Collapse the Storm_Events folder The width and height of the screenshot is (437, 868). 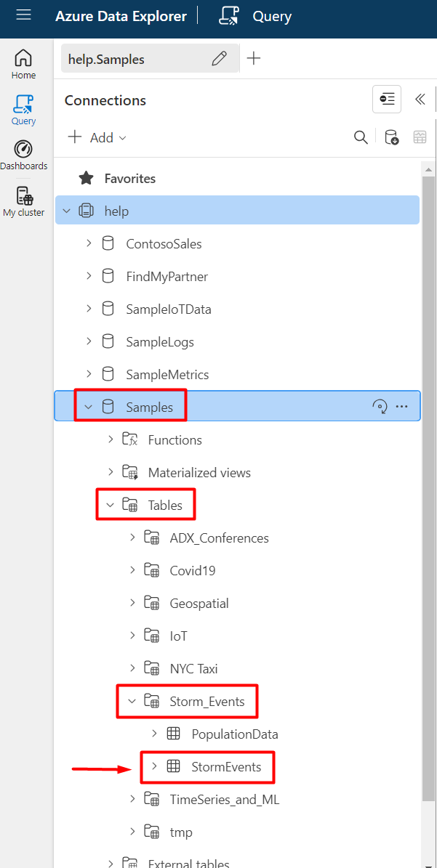click(132, 701)
